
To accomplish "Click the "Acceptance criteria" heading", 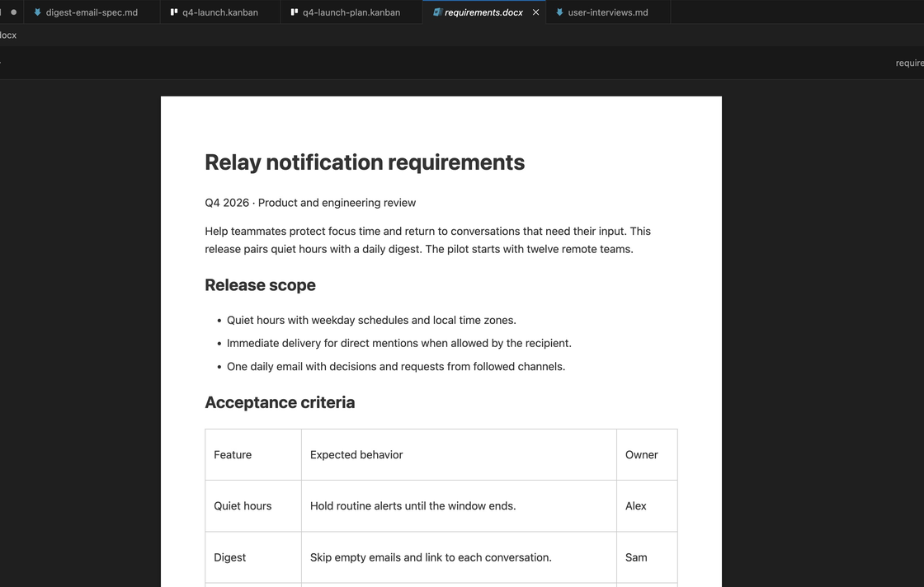I will 280,402.
